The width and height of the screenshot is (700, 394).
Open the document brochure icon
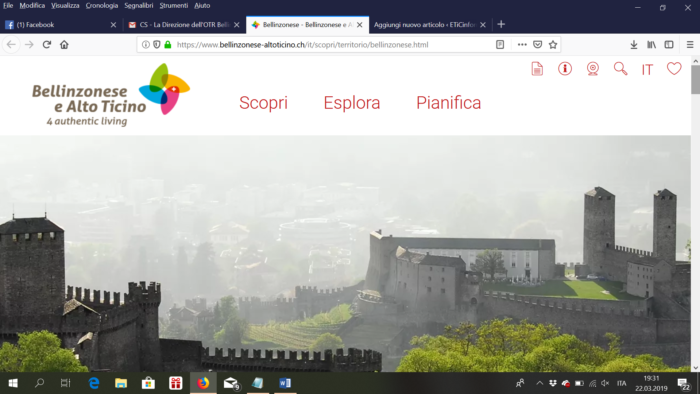click(537, 69)
